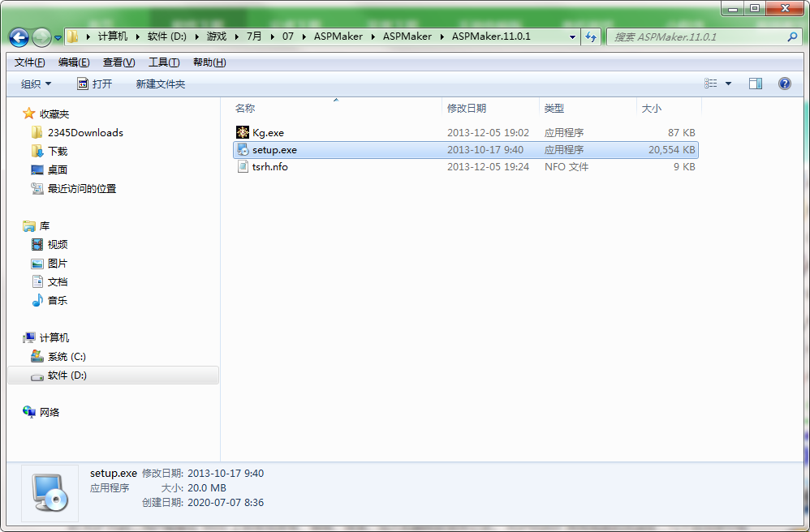Open the 工具(T) menu
The height and width of the screenshot is (532, 810).
(164, 62)
